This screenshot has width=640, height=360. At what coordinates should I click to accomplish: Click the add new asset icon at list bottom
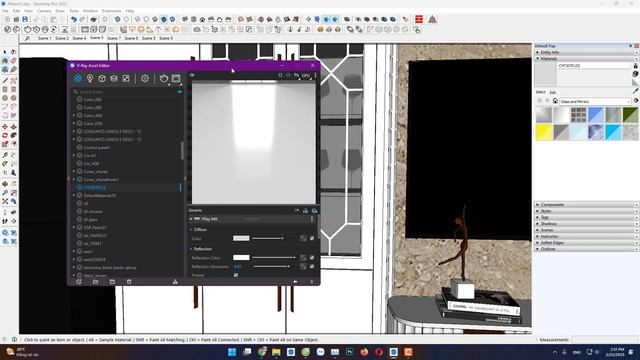tap(79, 282)
